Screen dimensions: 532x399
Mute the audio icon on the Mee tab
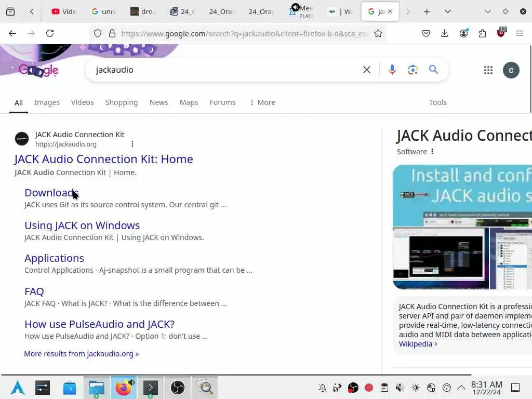296,7
